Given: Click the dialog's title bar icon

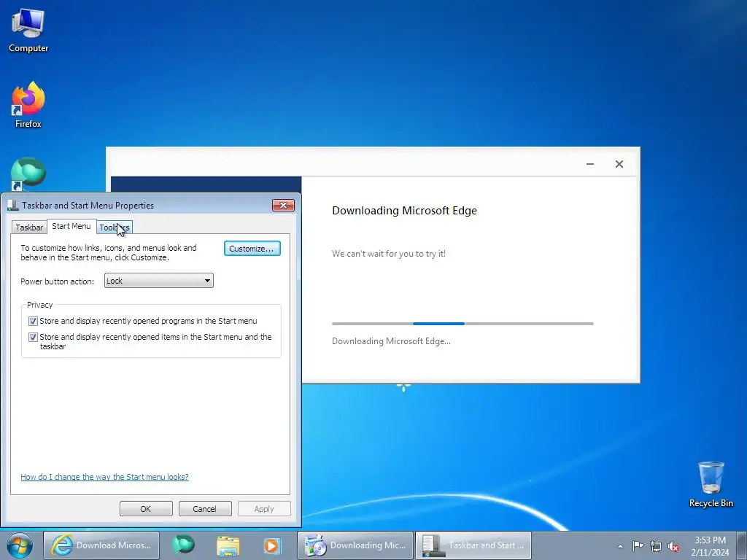Looking at the screenshot, I should 13,205.
